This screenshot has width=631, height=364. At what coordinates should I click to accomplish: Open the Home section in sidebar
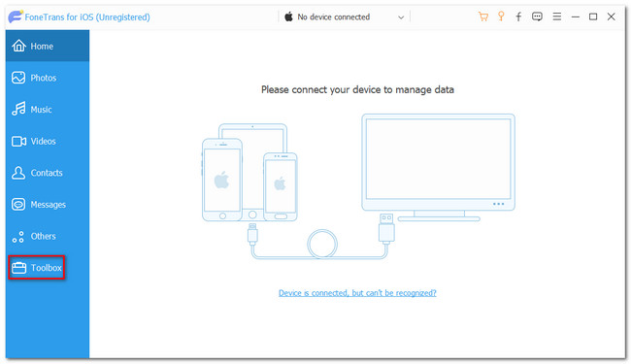coord(48,46)
